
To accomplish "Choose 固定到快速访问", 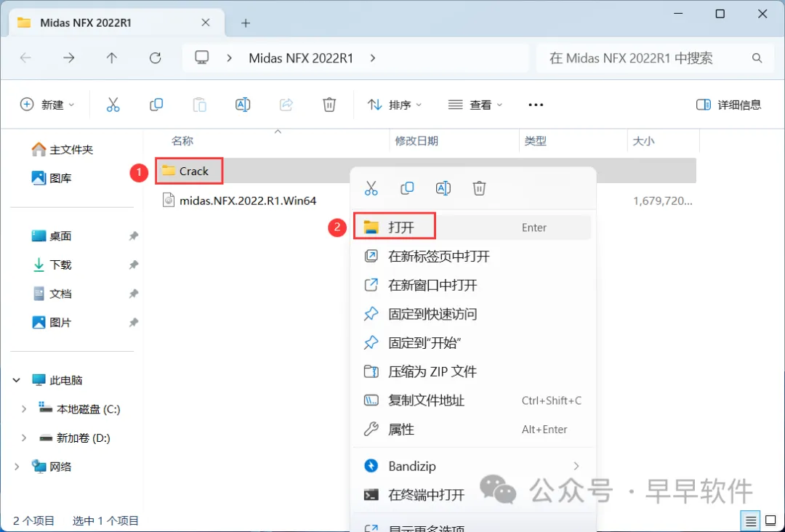I will click(472, 314).
